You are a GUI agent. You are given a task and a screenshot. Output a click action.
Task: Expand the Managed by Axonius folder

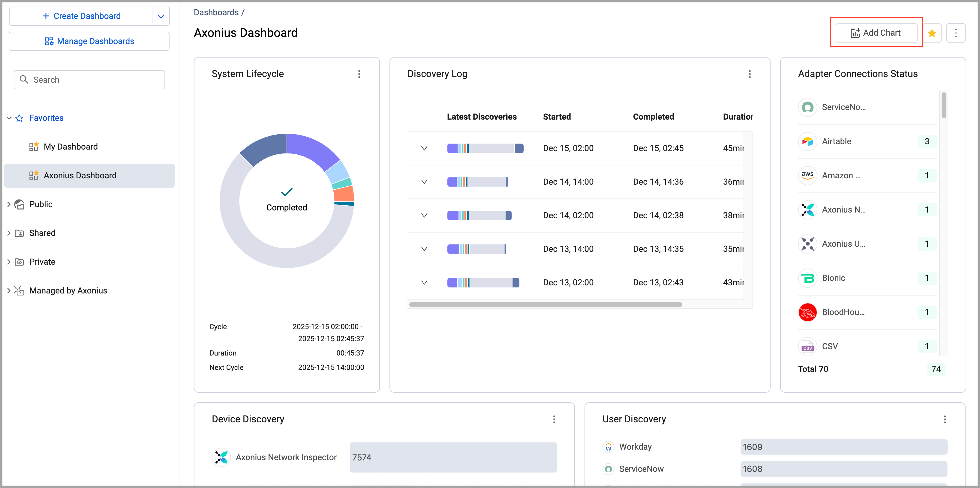(x=9, y=290)
